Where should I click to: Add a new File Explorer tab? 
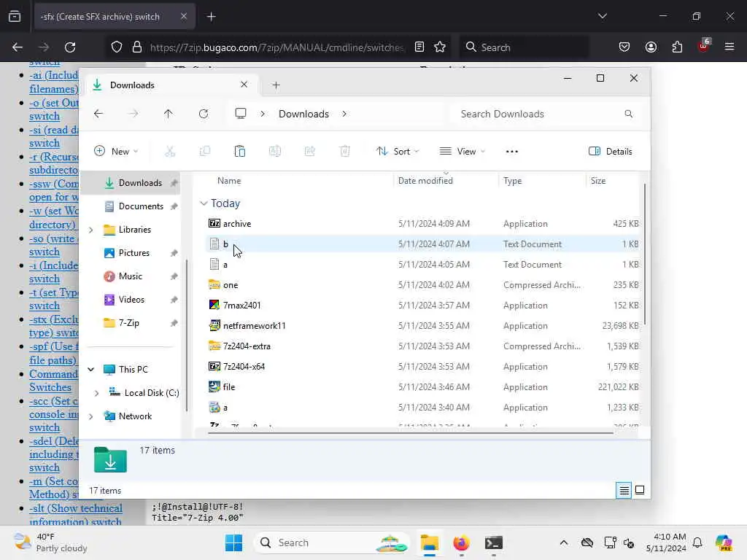276,85
